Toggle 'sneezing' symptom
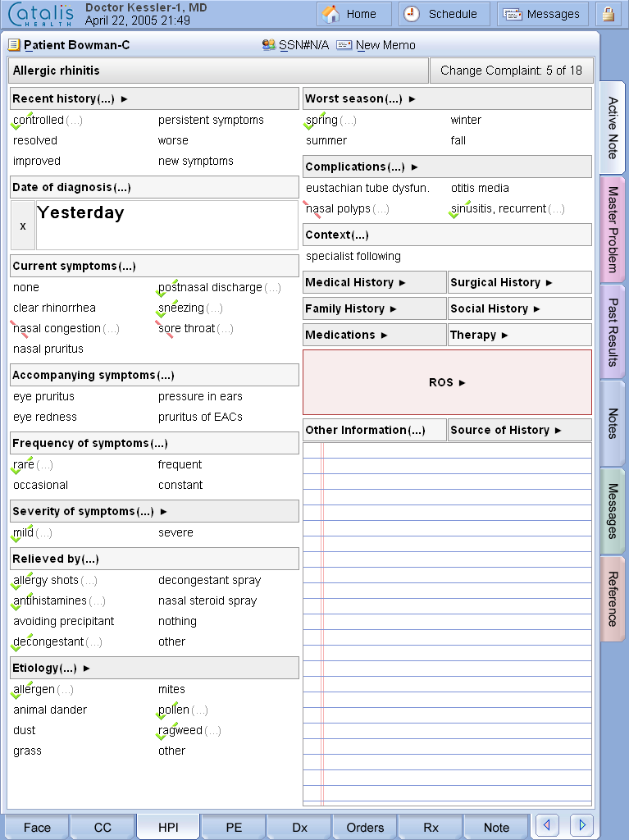This screenshot has height=840, width=629. [x=181, y=308]
